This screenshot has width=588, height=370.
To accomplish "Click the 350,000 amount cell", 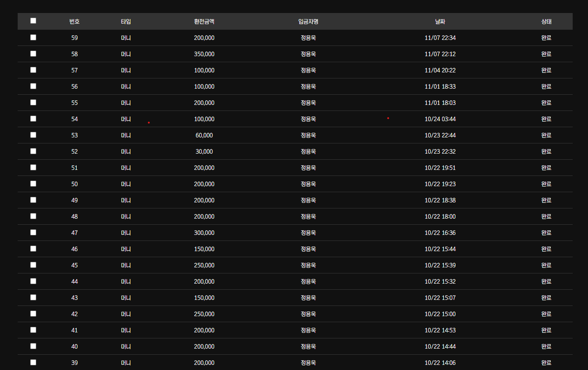I will click(204, 54).
